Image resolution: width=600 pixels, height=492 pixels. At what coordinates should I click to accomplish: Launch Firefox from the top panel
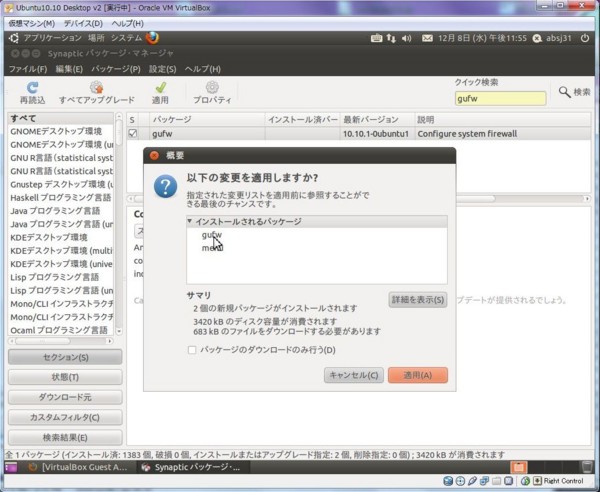(152, 38)
